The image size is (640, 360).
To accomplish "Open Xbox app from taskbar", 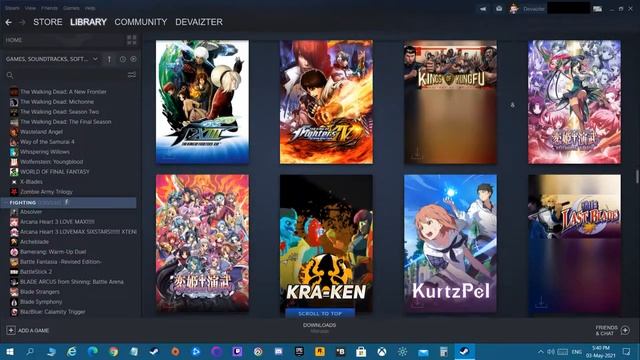I will [382, 351].
